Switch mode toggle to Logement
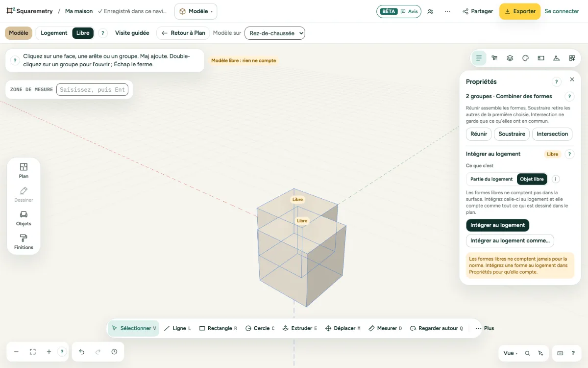588x368 pixels. (54, 33)
